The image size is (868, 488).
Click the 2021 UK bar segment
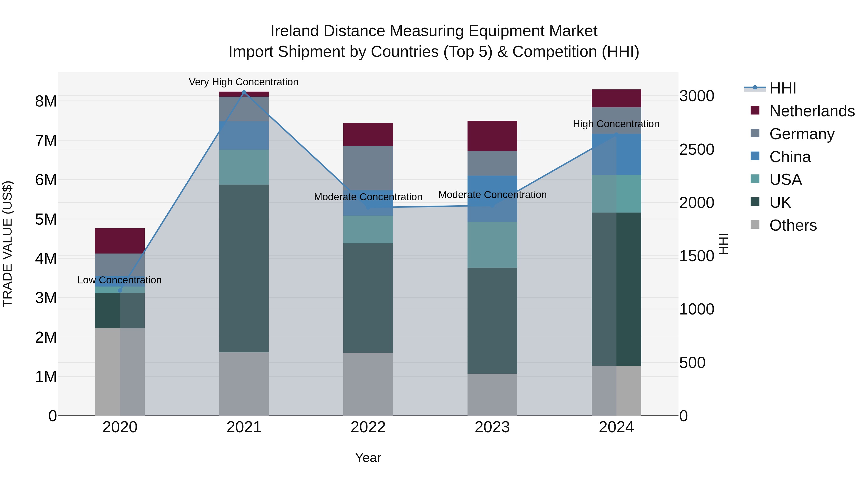coord(244,268)
